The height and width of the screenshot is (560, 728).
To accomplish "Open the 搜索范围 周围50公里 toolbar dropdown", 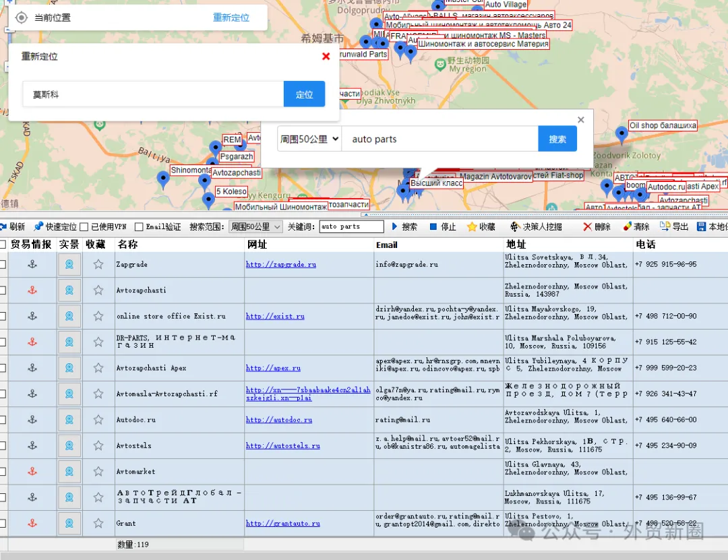I will (x=255, y=226).
